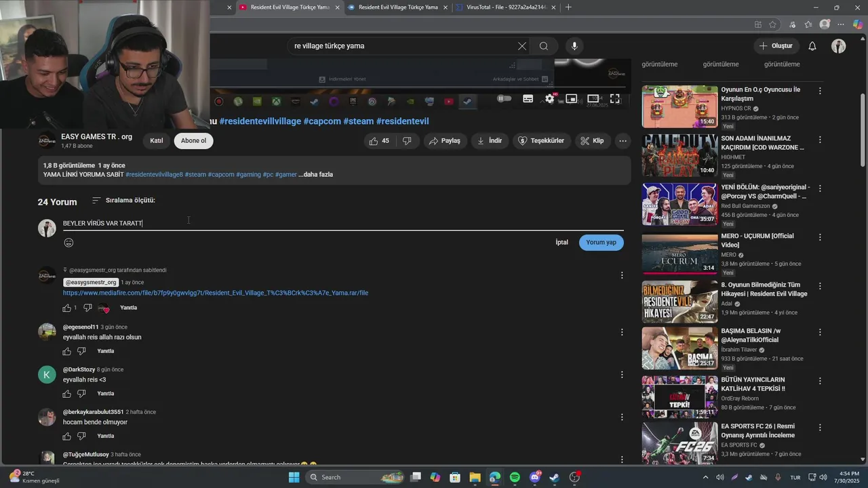Click İndir download button
This screenshot has height=488, width=868.
coord(490,141)
